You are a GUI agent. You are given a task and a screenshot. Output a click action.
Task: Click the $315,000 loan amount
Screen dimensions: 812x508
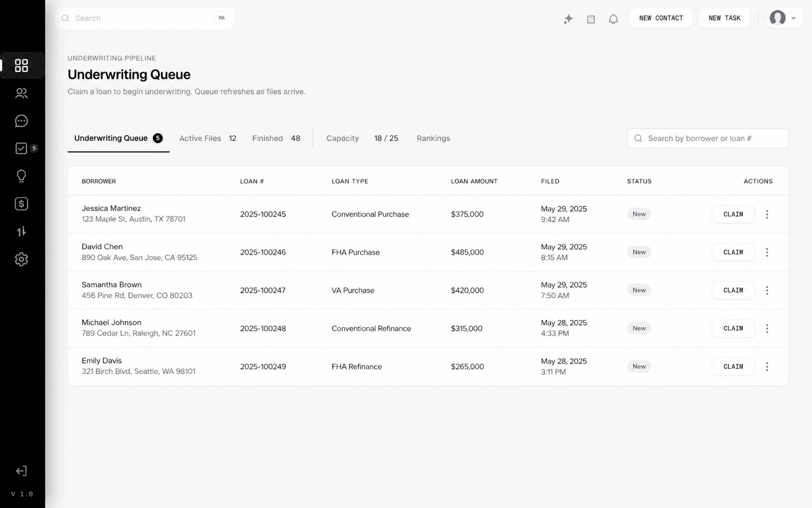(466, 328)
